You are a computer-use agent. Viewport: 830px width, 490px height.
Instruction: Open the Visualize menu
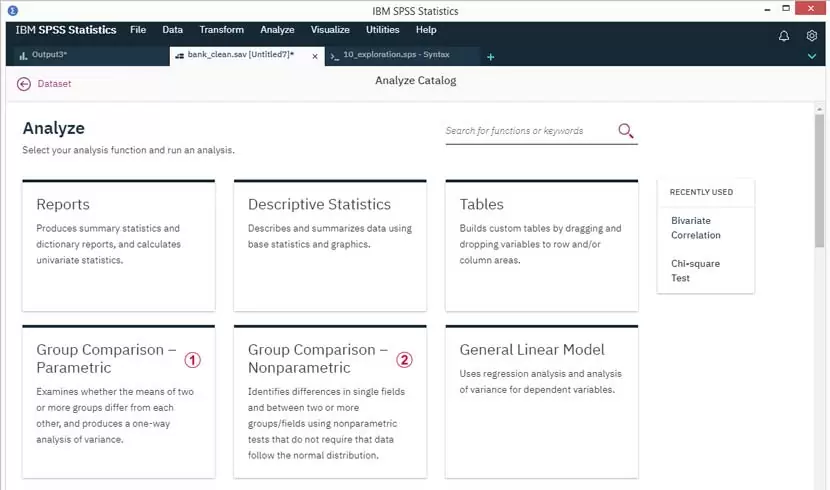(330, 30)
